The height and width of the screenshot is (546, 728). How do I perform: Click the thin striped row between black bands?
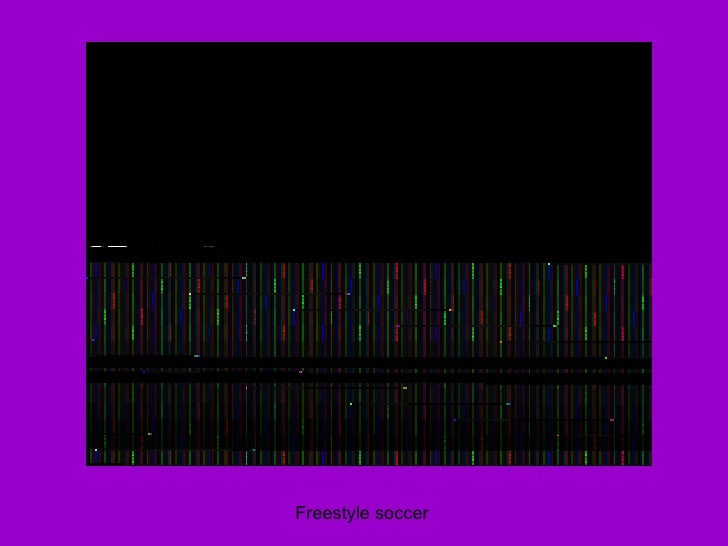pos(369,371)
